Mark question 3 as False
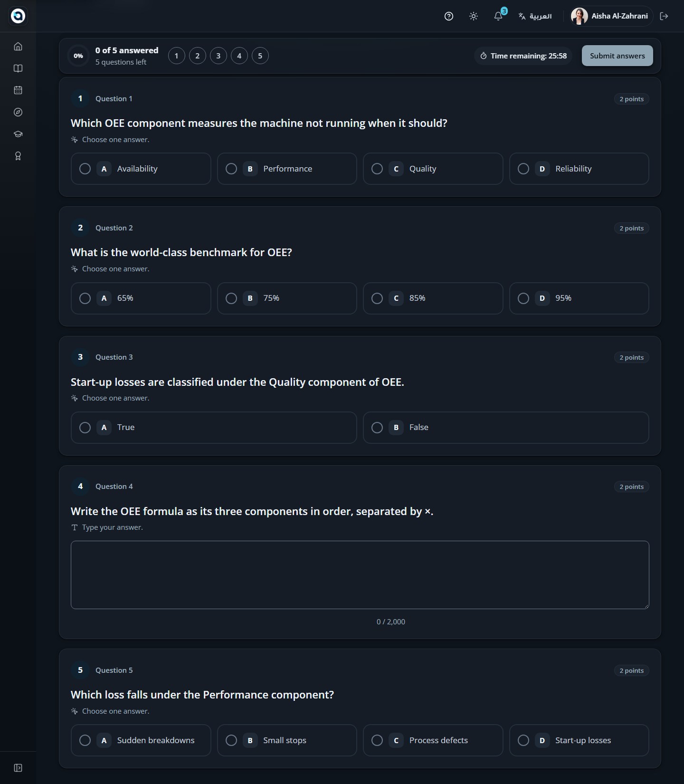 [x=506, y=428]
